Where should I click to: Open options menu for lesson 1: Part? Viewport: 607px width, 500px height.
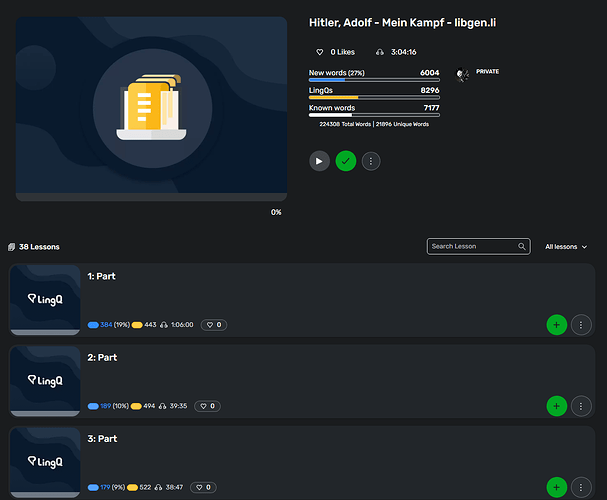point(581,325)
